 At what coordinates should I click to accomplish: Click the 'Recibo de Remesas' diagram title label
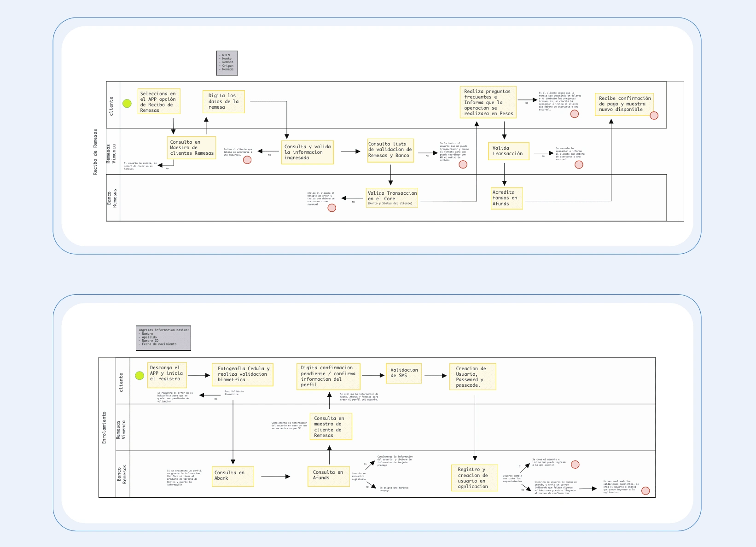95,151
